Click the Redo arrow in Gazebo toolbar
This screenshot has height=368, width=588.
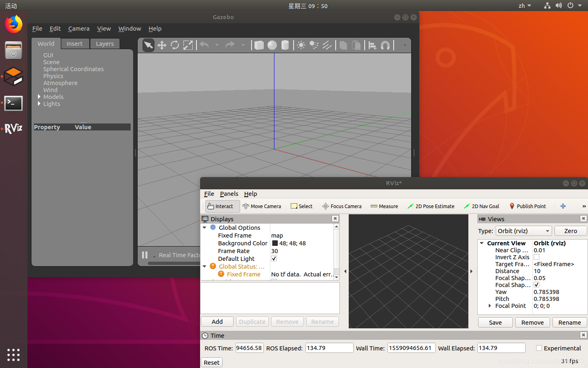(230, 45)
